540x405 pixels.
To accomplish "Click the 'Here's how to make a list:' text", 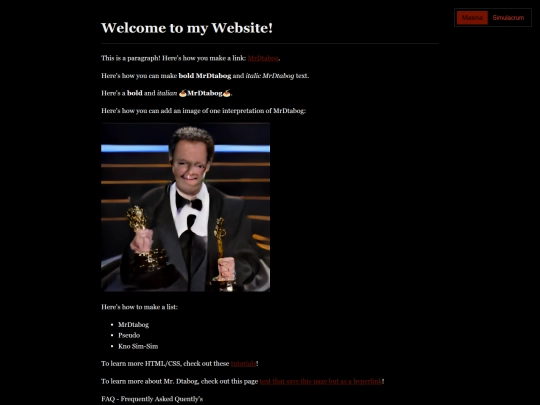I will tap(139, 307).
